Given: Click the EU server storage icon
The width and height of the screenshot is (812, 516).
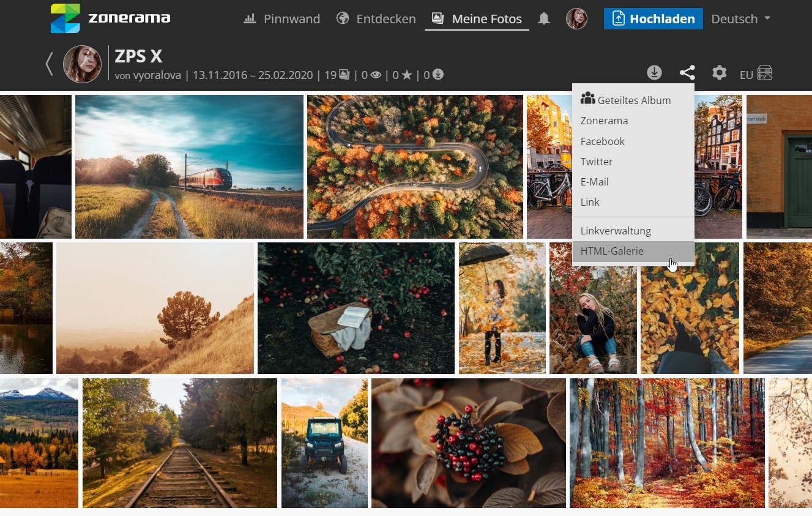Looking at the screenshot, I should (764, 73).
